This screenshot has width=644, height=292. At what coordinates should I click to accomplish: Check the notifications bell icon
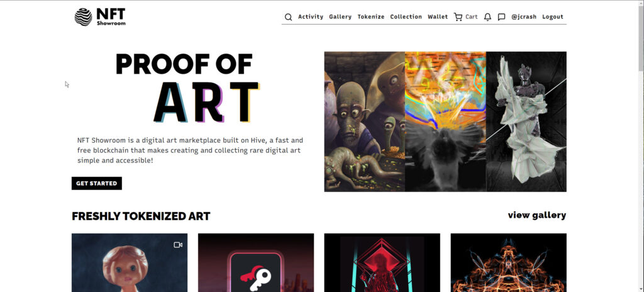coord(487,17)
